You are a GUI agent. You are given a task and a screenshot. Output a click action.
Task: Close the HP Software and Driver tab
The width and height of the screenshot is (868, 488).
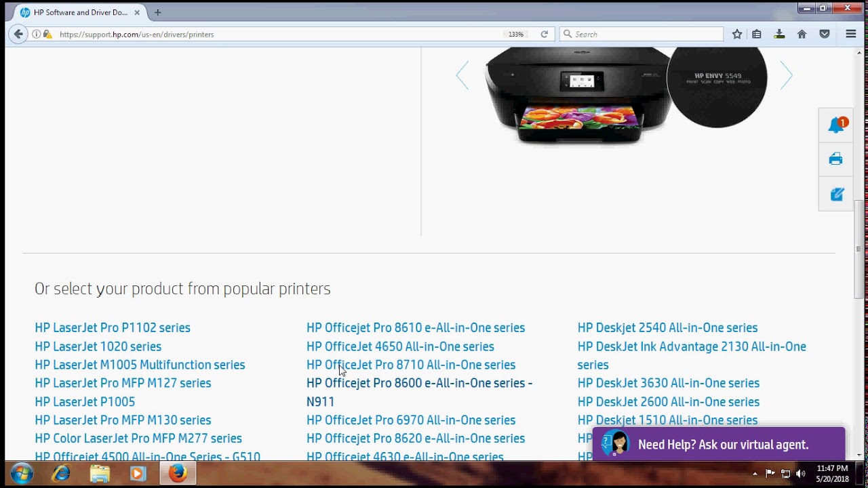tap(138, 12)
